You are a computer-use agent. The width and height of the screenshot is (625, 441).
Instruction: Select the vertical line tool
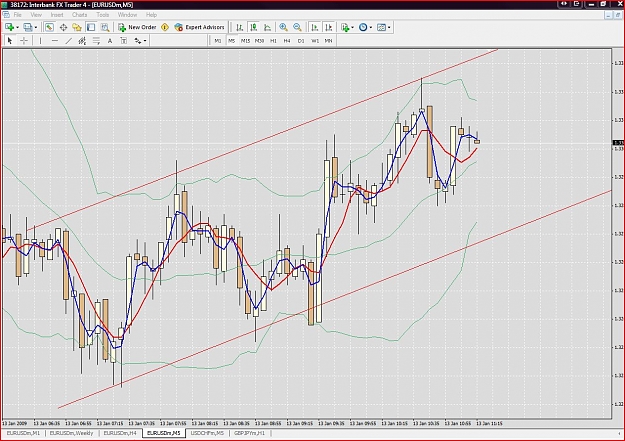(40, 41)
